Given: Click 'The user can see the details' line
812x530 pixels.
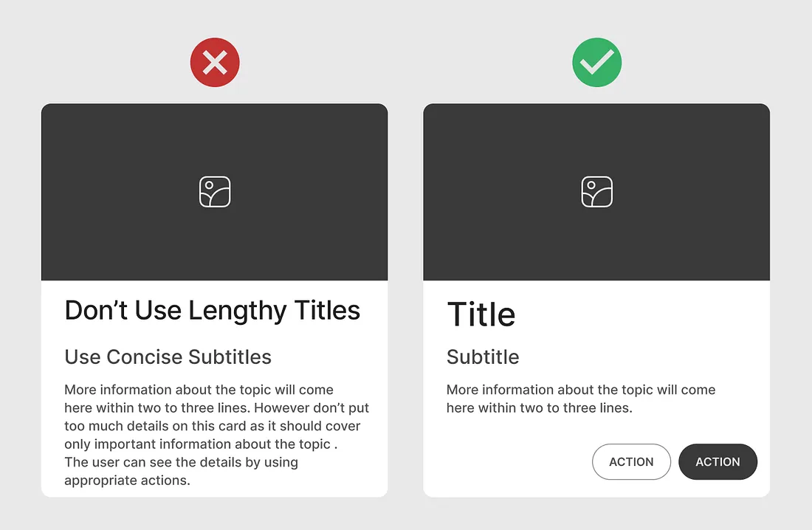Looking at the screenshot, I should 182,462.
